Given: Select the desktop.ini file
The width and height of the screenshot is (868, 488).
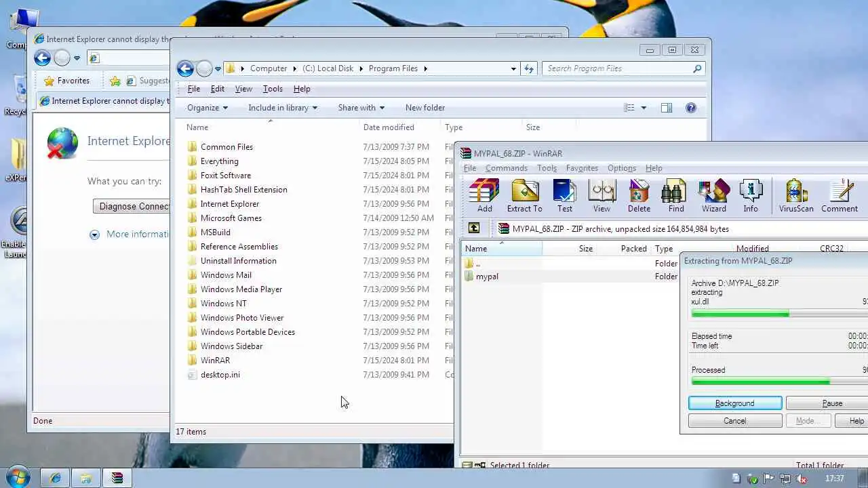Looking at the screenshot, I should 220,375.
